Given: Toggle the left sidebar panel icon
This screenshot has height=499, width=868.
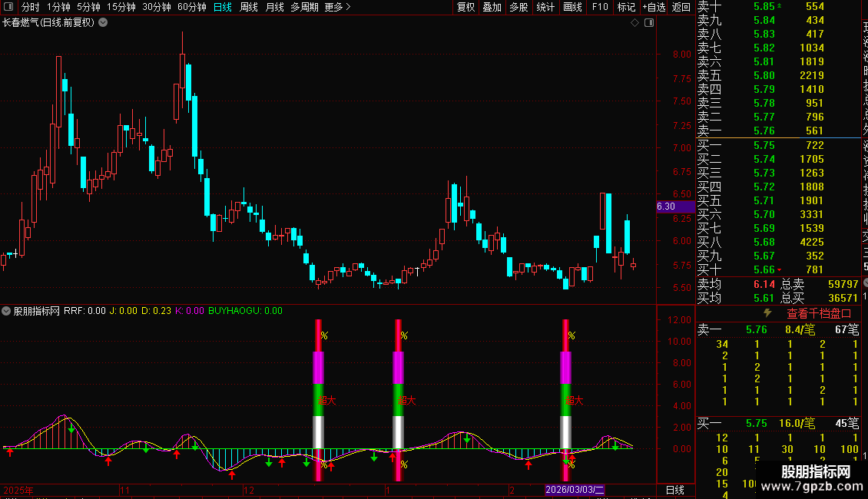Looking at the screenshot, I should 8,7.
